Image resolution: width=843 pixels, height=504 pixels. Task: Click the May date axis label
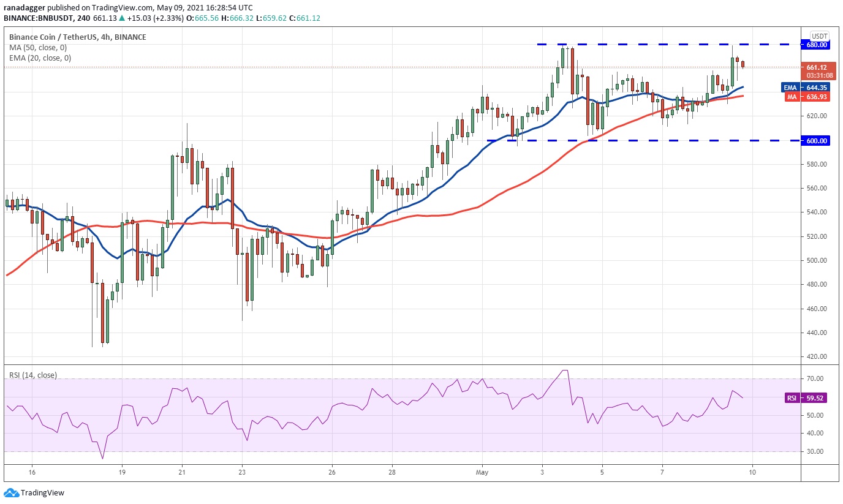483,473
